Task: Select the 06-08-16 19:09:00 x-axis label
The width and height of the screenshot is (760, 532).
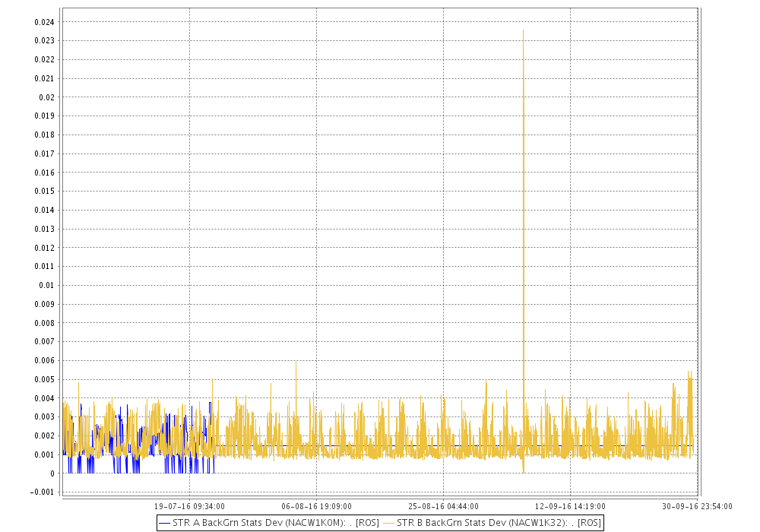Action: point(316,506)
